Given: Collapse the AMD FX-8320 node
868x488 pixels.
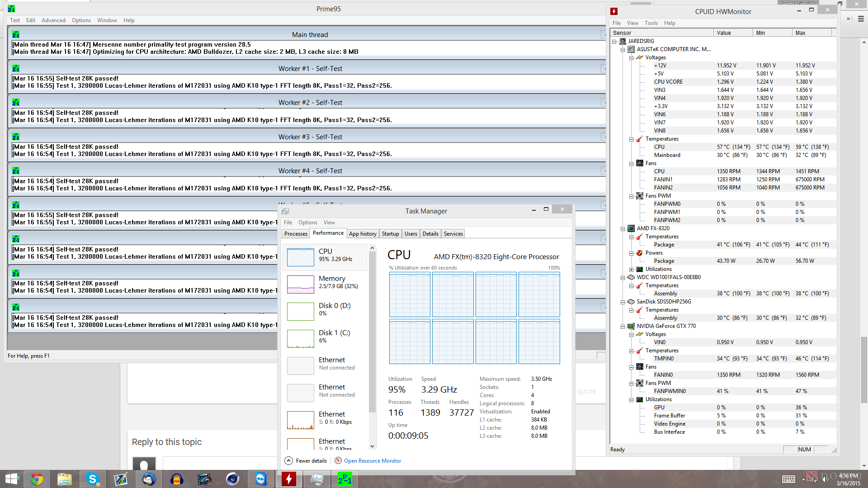Looking at the screenshot, I should [623, 228].
